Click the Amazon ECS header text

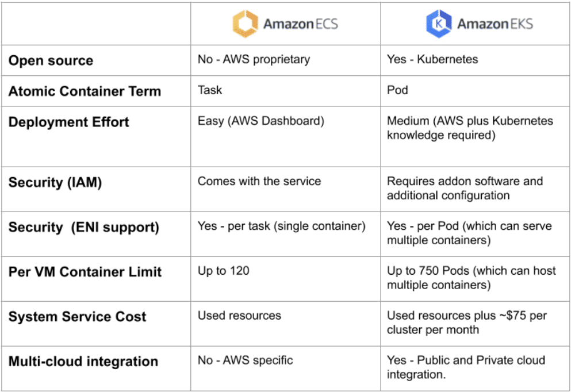click(300, 24)
